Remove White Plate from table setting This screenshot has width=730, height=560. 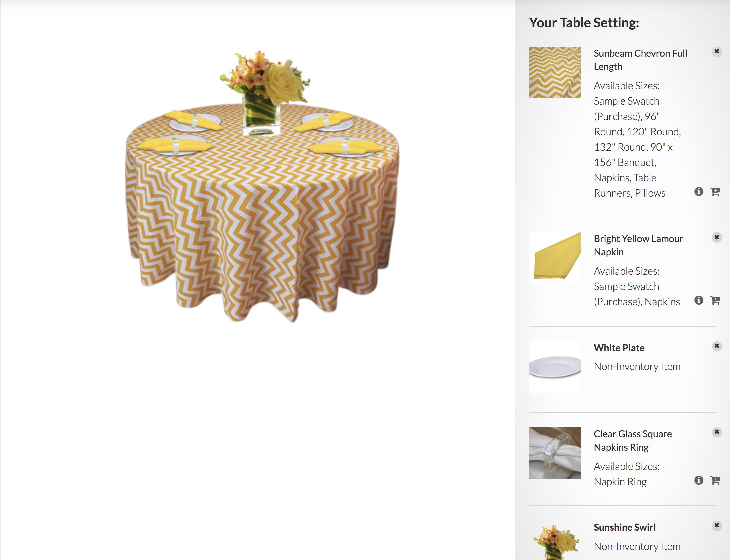tap(717, 346)
